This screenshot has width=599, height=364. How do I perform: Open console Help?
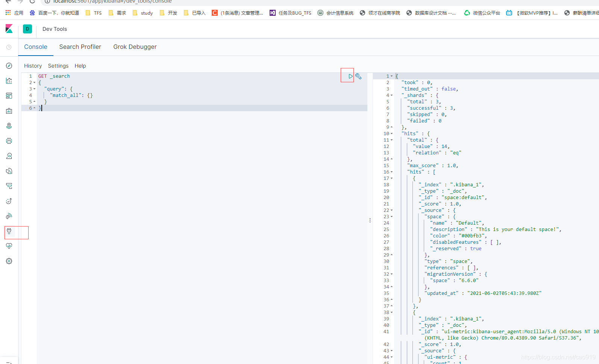tap(80, 66)
